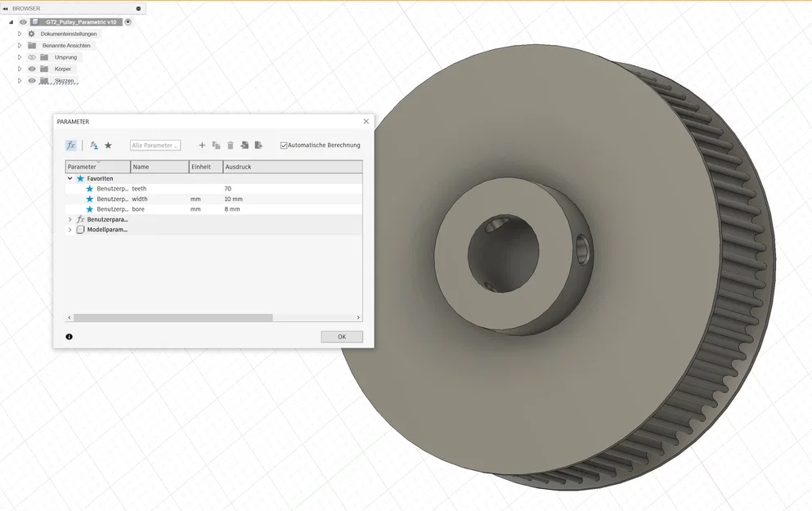
Task: Expand the Benannte Ansichten tree item
Action: (20, 46)
